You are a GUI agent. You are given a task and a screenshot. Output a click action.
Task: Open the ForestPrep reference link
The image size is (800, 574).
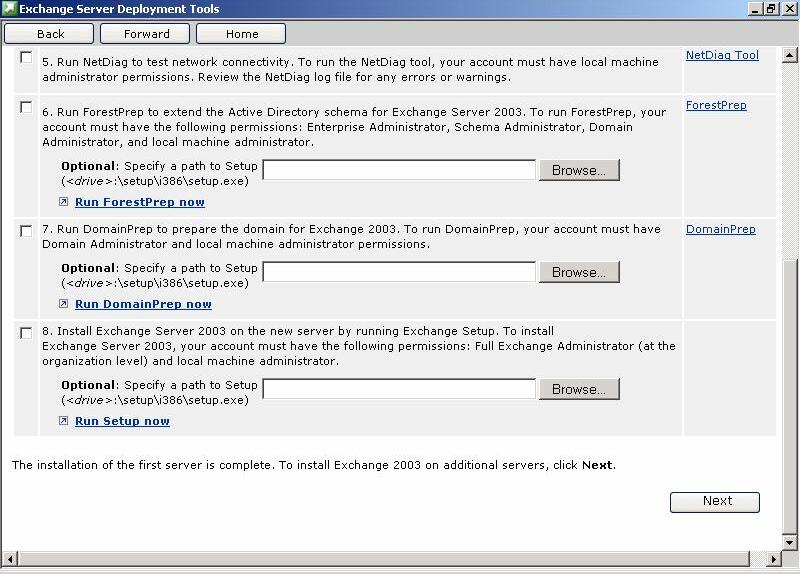point(716,105)
